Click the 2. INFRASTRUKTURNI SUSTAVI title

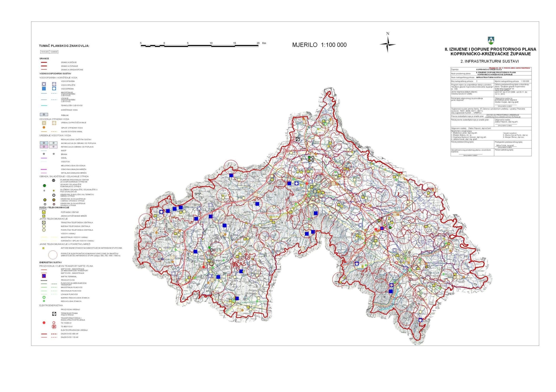point(490,61)
